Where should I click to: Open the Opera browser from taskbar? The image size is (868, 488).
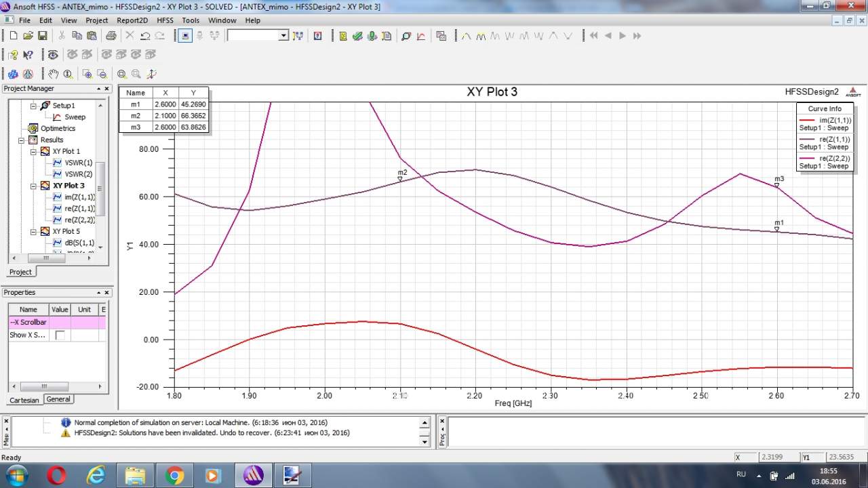[x=56, y=476]
